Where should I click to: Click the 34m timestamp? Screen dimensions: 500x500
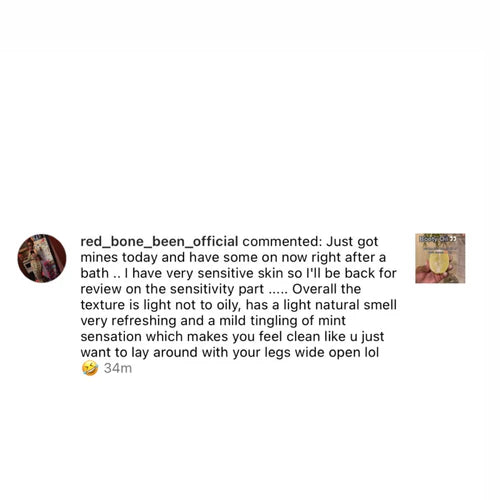tap(118, 368)
